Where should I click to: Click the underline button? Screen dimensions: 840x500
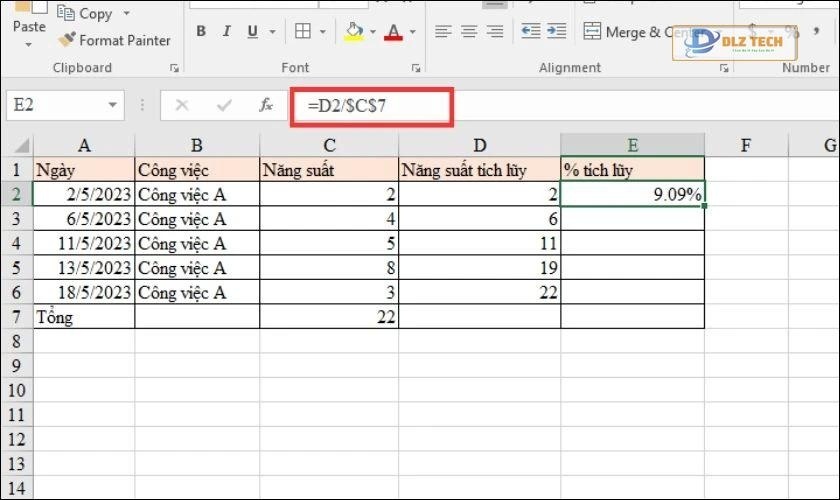[x=253, y=32]
